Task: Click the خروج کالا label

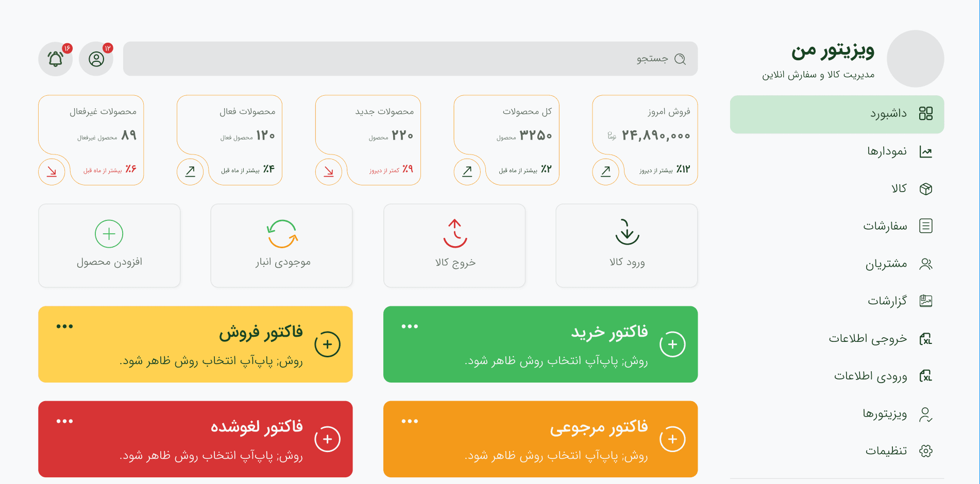Action: click(x=455, y=263)
